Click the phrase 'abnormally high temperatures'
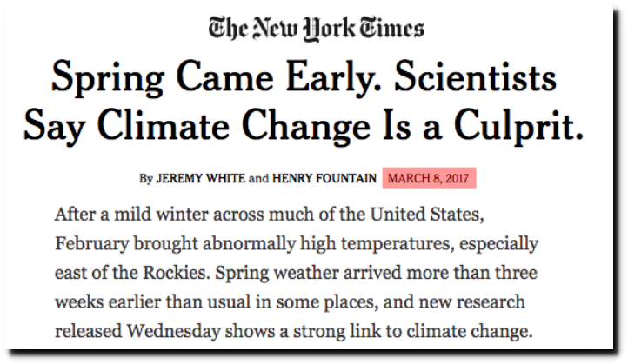628x364 pixels. (x=329, y=244)
